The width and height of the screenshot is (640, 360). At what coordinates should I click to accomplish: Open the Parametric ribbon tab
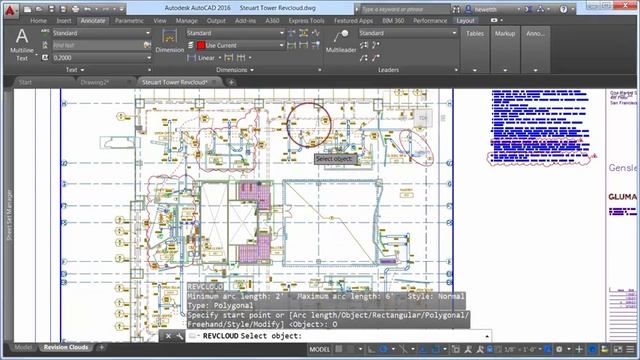(x=129, y=20)
